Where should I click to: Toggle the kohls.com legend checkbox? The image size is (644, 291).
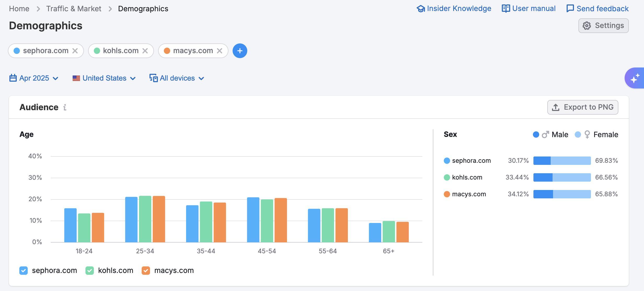pos(90,270)
